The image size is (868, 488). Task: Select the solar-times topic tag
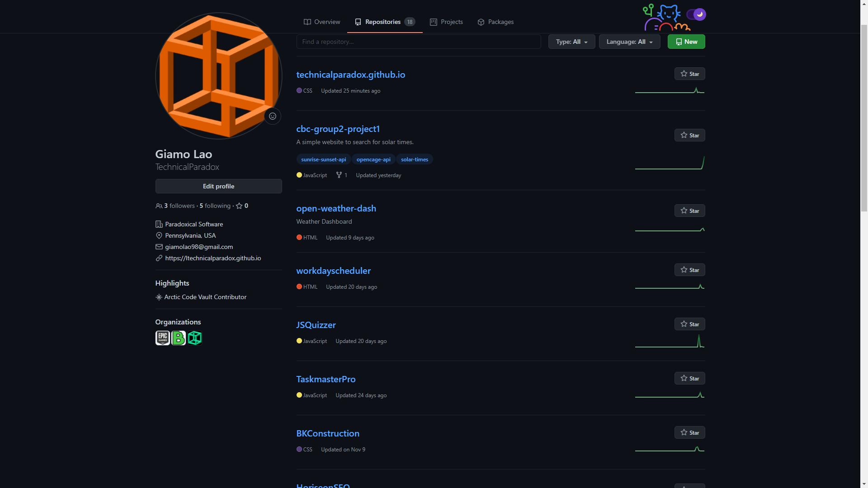click(x=415, y=160)
